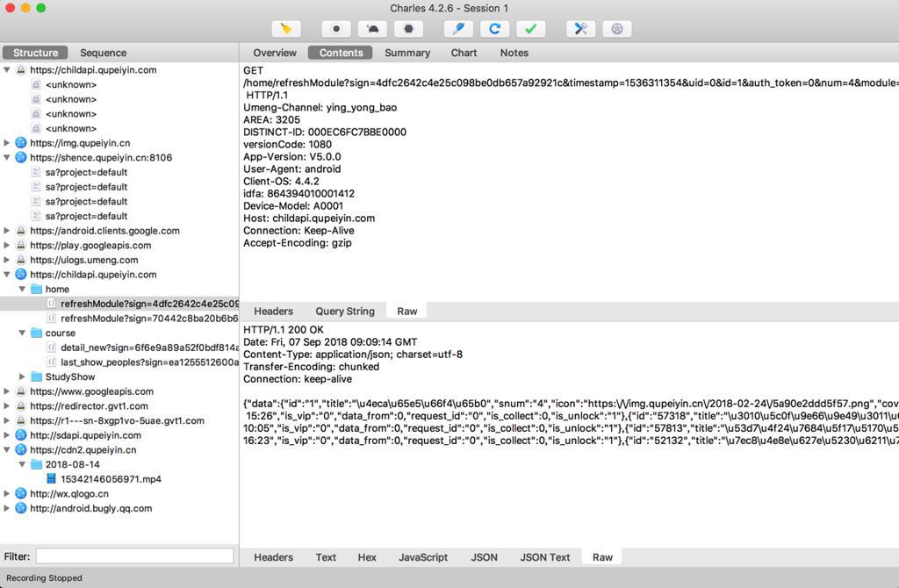Expand the wx.qlogo.cn host node
Viewport: 899px width, 588px height.
(7, 493)
